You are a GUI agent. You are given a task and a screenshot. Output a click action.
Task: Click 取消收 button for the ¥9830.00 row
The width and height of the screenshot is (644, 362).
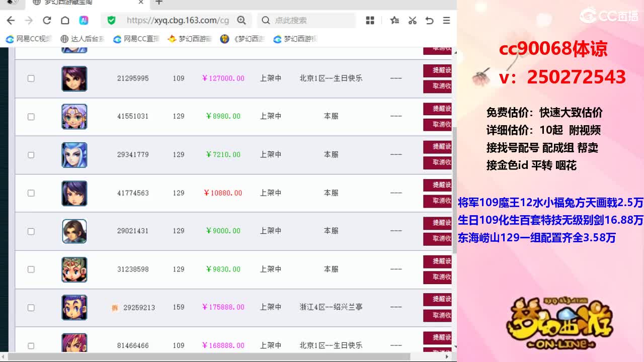(x=437, y=277)
